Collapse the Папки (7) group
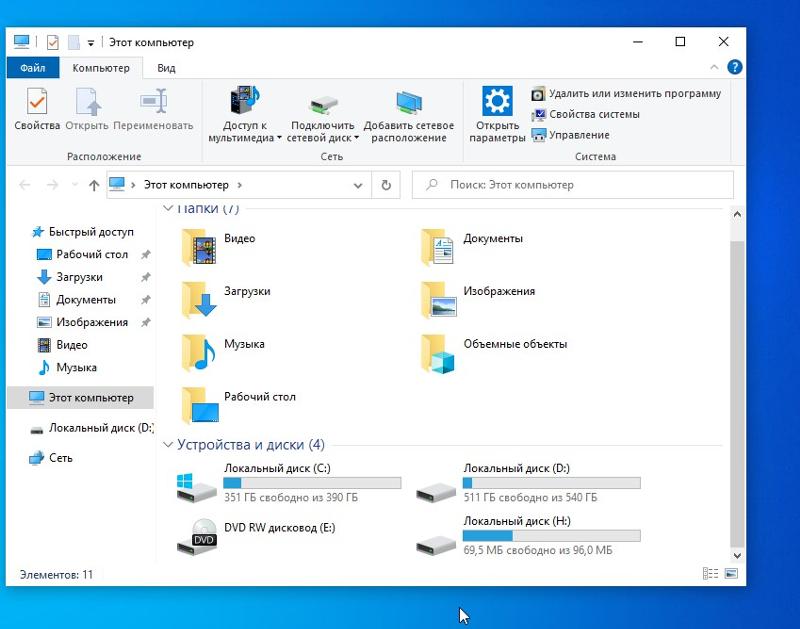Image resolution: width=800 pixels, height=629 pixels. [x=167, y=208]
